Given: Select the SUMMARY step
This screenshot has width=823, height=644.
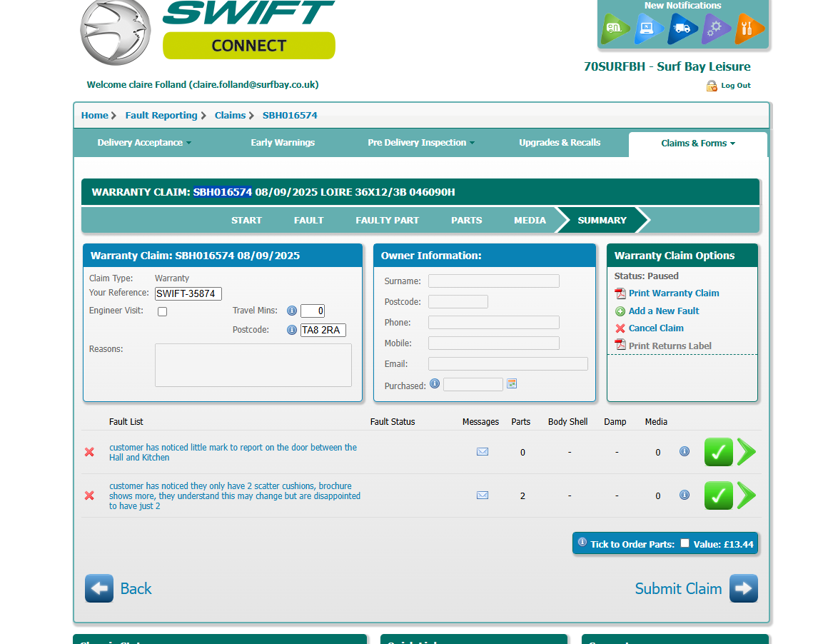Looking at the screenshot, I should (602, 221).
